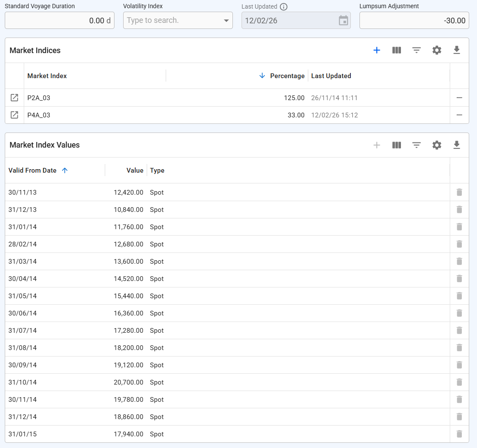Open filter options for Market Indices

[x=417, y=50]
